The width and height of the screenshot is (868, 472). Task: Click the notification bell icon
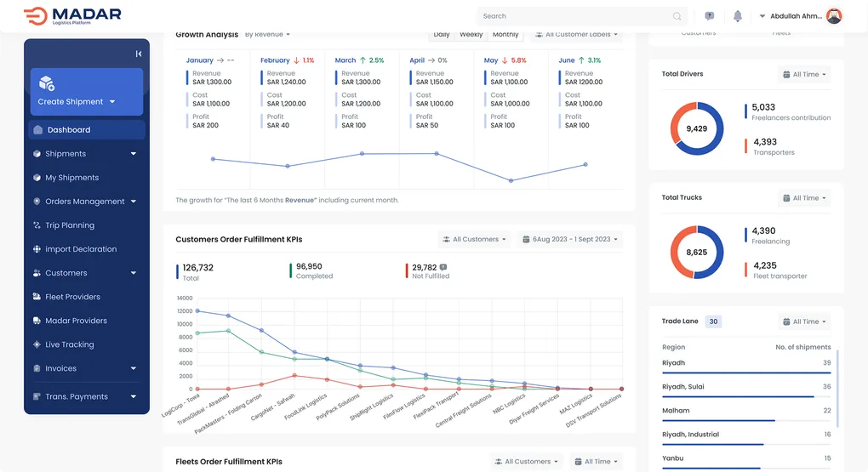click(737, 16)
